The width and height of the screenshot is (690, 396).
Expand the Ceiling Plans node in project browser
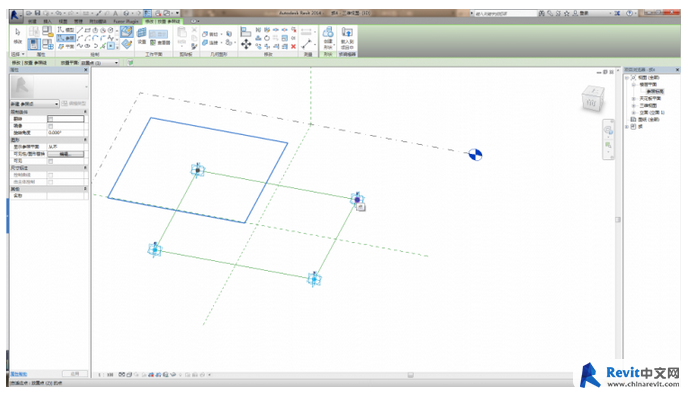634,99
